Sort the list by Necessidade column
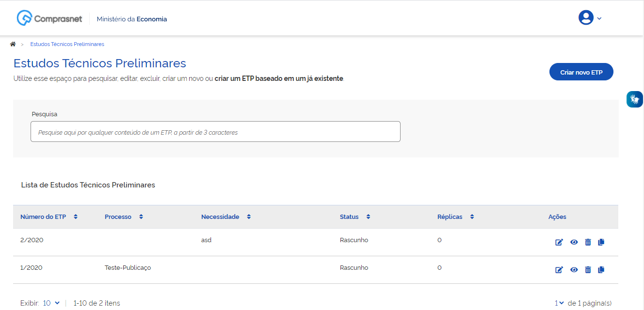Viewport: 644px width, 310px height. click(248, 217)
